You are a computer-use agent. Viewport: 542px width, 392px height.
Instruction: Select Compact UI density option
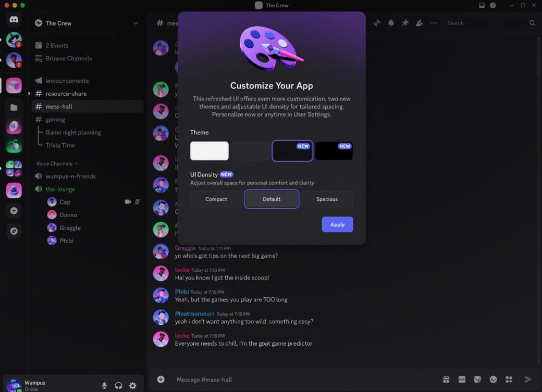coord(216,199)
